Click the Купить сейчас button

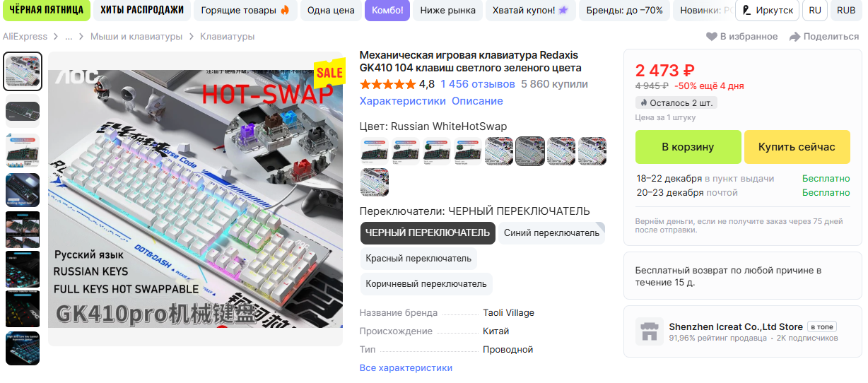[797, 147]
